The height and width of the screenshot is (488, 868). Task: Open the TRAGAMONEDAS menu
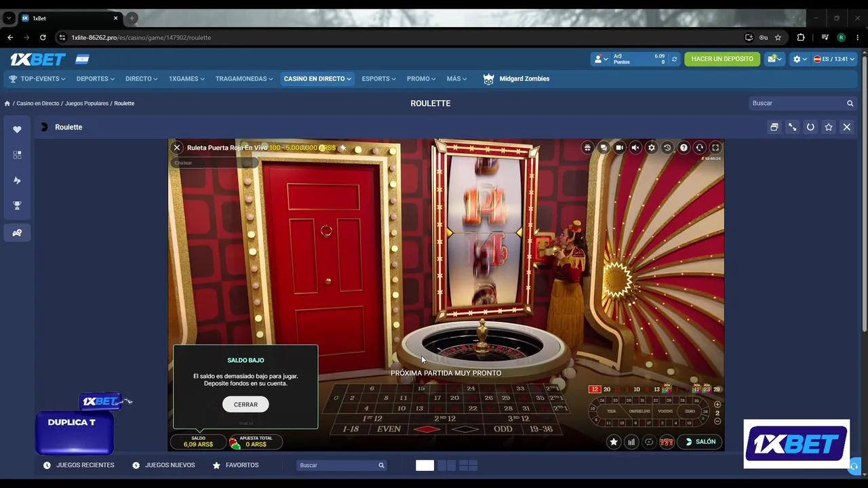click(244, 79)
